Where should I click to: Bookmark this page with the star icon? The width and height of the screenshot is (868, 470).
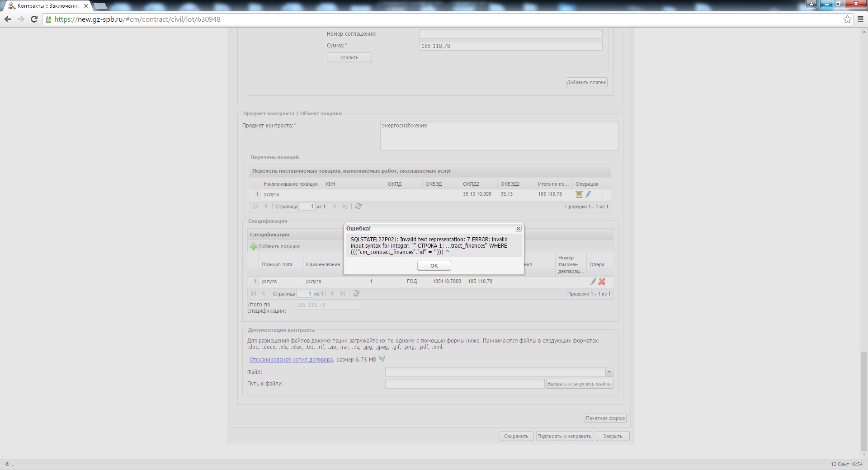point(848,19)
